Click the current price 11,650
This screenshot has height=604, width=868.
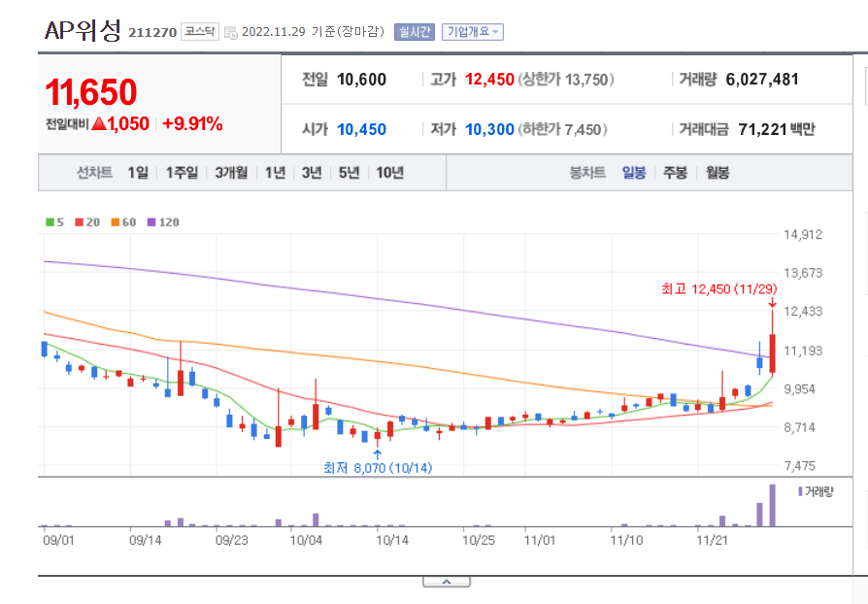click(91, 92)
